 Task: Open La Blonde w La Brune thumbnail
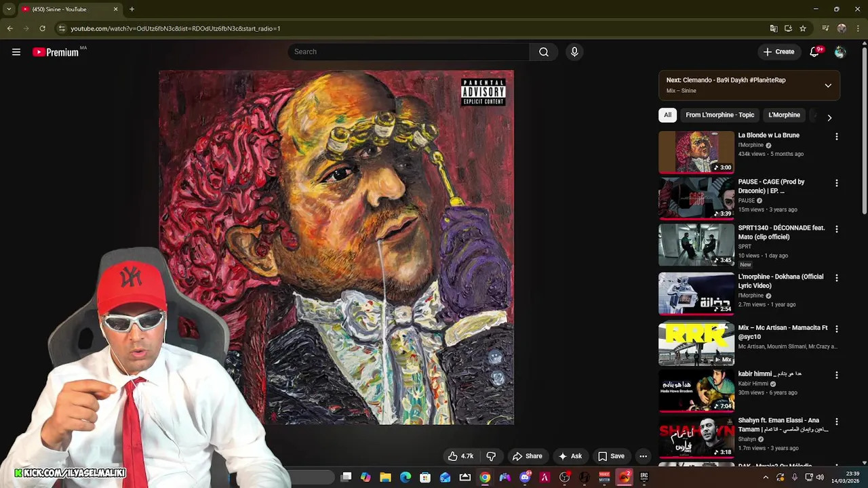[696, 152]
